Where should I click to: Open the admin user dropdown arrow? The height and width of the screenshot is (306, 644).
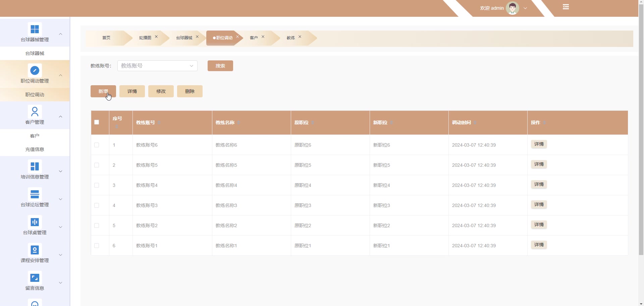525,8
